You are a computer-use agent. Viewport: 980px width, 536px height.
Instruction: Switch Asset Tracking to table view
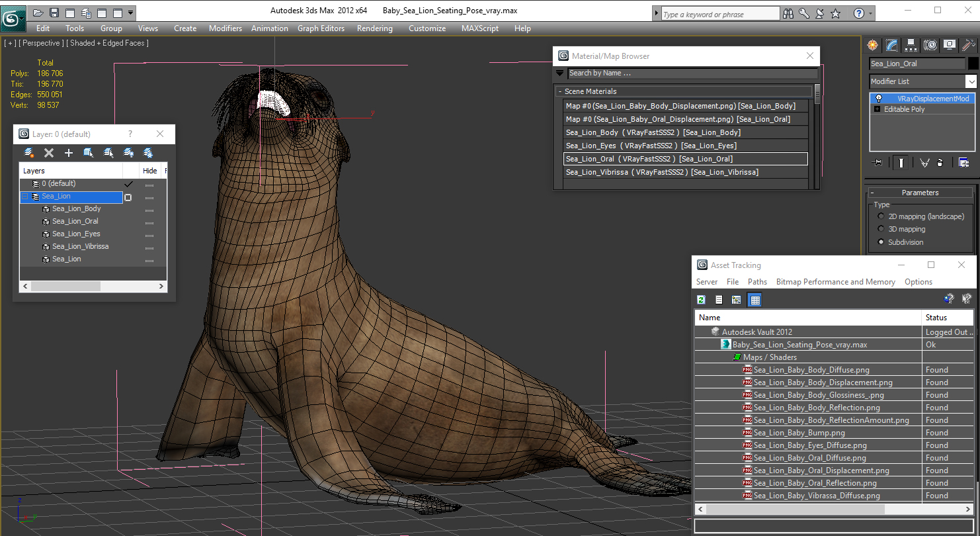(755, 300)
